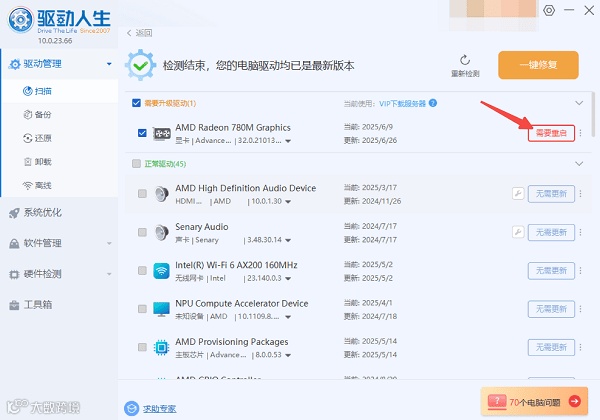Open the 求助专家 link
Screen dimensions: 600x420
point(160,409)
